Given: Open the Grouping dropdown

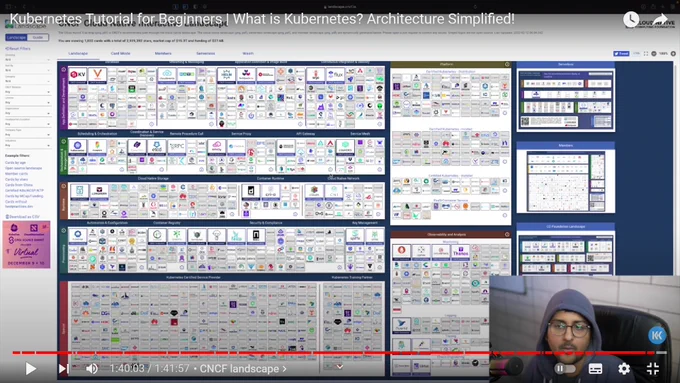Looking at the screenshot, I should [27, 59].
